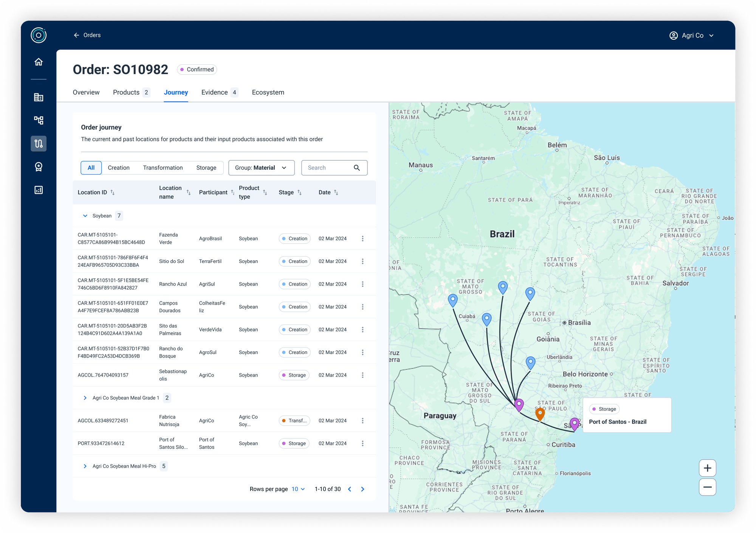
Task: Open row menu for Rancho do Bosque
Action: point(363,352)
